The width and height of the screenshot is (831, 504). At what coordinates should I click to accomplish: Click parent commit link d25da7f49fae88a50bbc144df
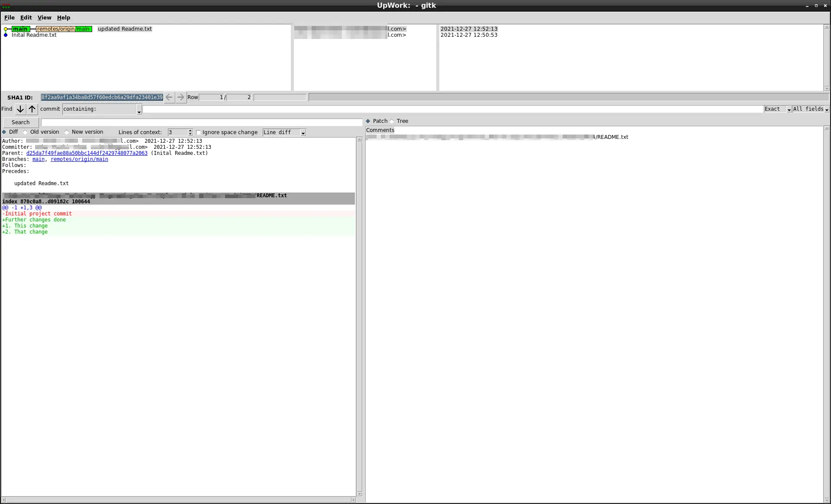click(x=87, y=153)
